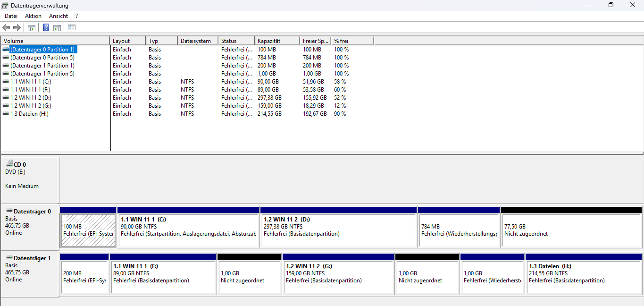Select (Datenträger 0 Partition 5) in volume list

pyautogui.click(x=42, y=57)
